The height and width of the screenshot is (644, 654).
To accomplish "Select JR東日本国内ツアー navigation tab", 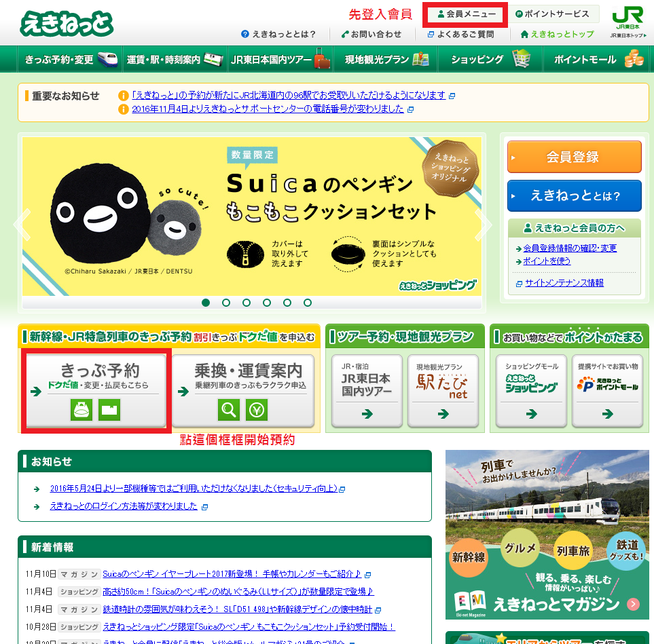I will click(x=280, y=59).
